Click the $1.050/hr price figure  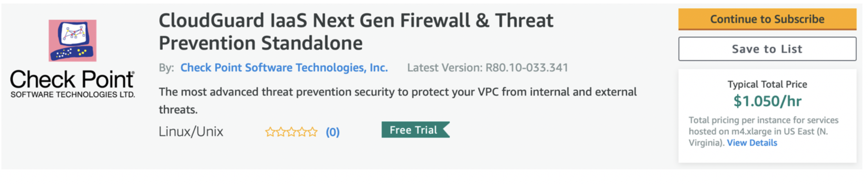[x=767, y=101]
